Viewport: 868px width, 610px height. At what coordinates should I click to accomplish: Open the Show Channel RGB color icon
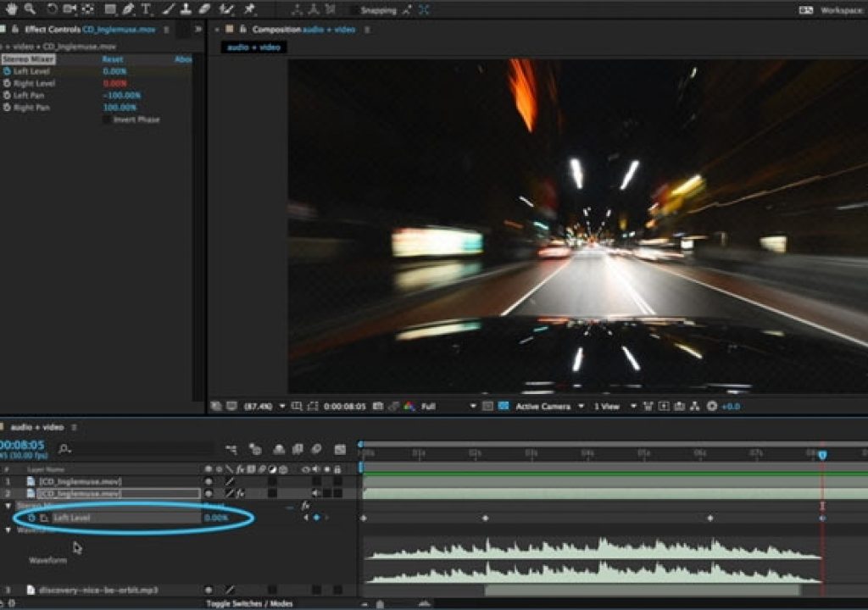409,407
